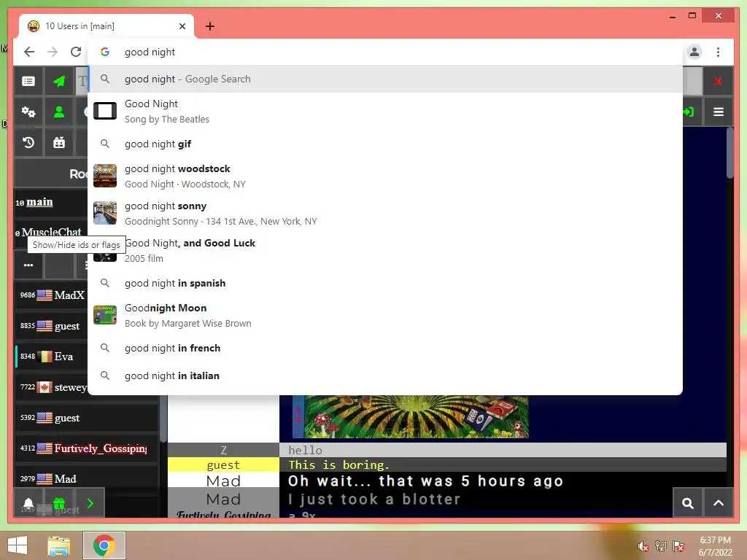Screen dimensions: 747x560
Task: Open the chat settings gears icon
Action: point(28,112)
